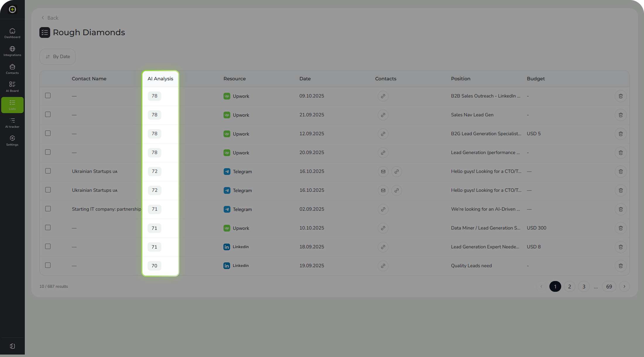
Task: Open the Dashboard sidebar icon
Action: (x=12, y=33)
